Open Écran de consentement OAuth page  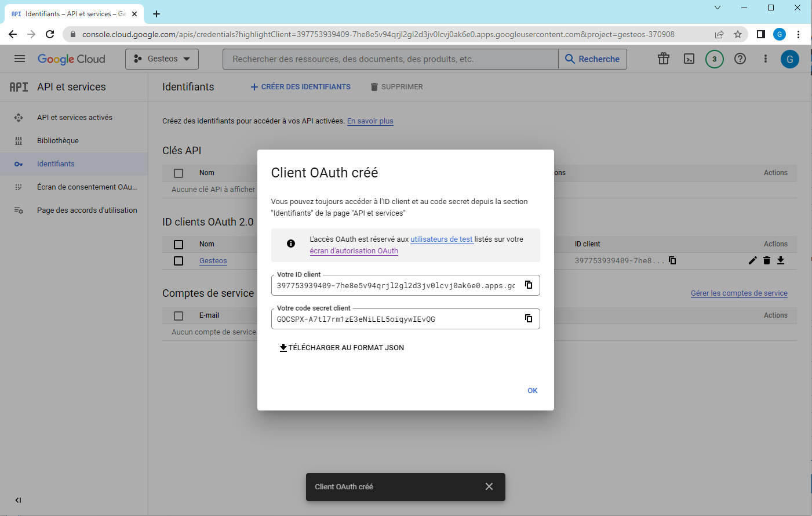87,187
